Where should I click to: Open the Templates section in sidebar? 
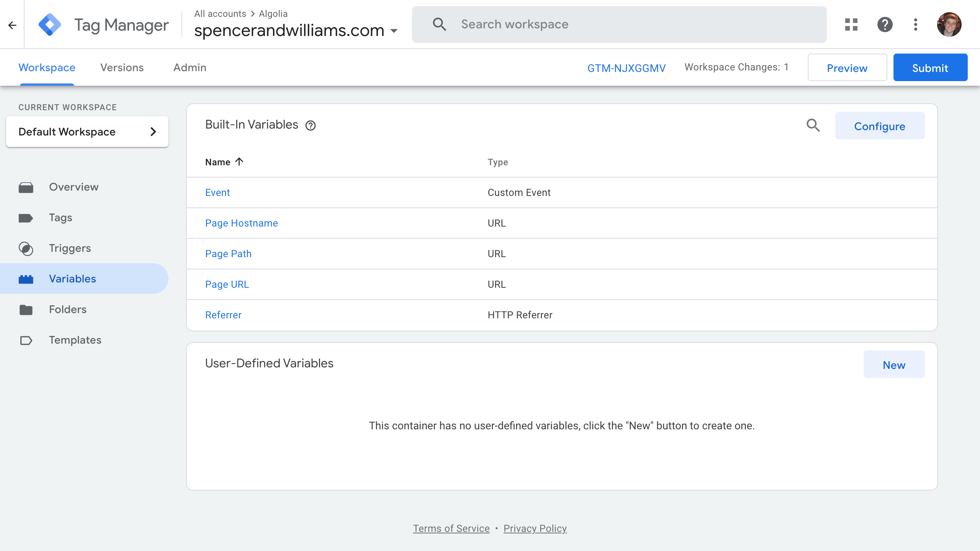click(x=75, y=340)
